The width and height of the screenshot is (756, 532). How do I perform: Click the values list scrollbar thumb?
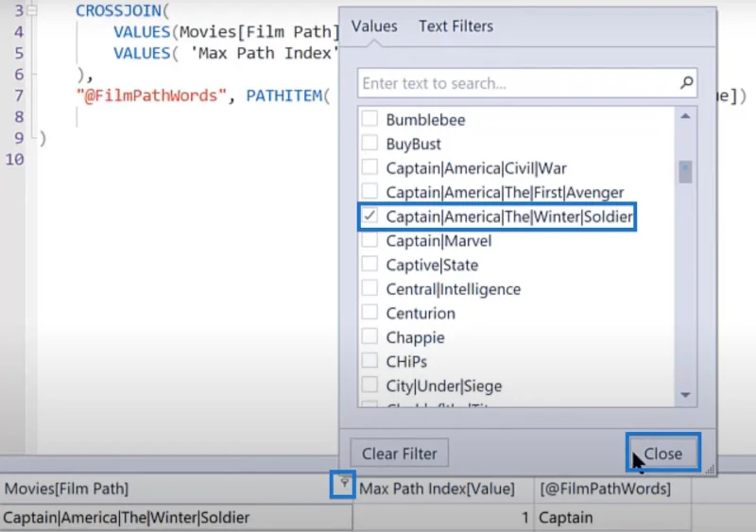(685, 172)
